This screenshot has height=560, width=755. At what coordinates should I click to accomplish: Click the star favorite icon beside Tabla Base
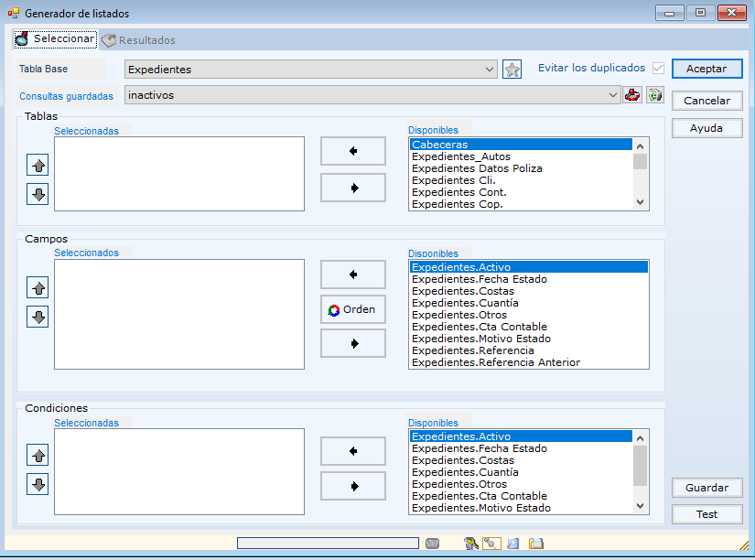[x=512, y=70]
